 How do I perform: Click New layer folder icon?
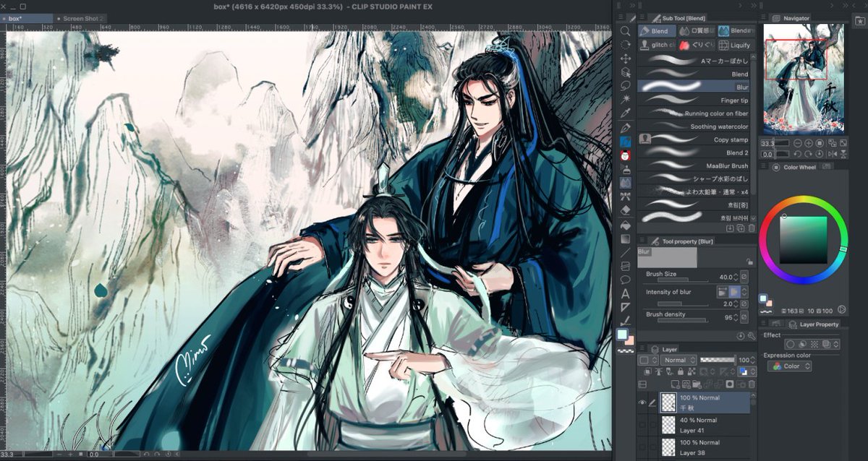697,384
